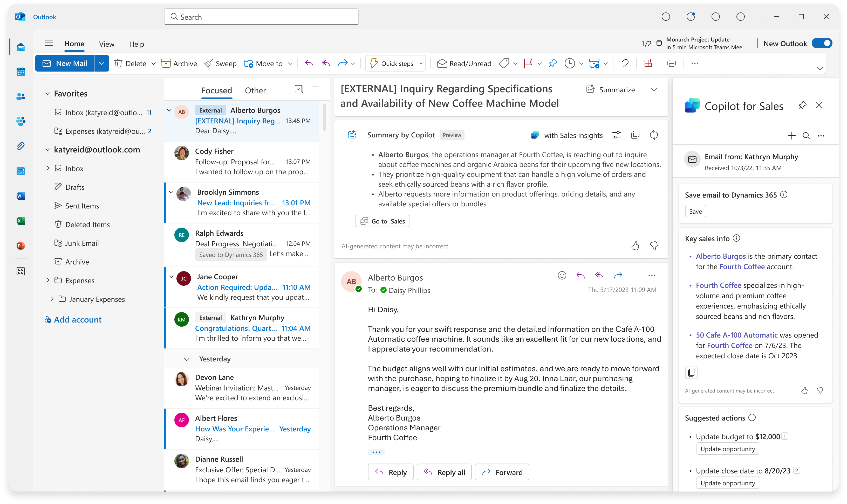Copy key sales info with the copy icon
Screen dimensions: 847x504
pos(691,373)
